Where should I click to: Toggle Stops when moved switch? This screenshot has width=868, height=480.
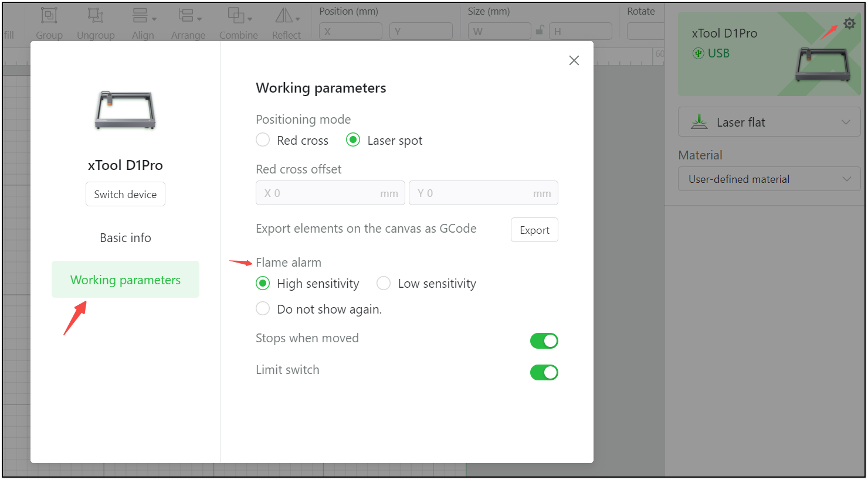[x=544, y=341]
